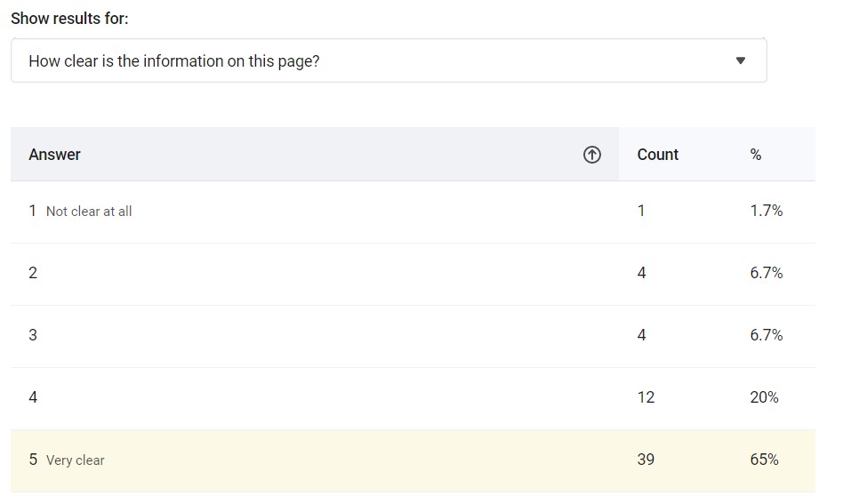Image resolution: width=851 pixels, height=504 pixels.
Task: Click the % column header
Action: [756, 156]
